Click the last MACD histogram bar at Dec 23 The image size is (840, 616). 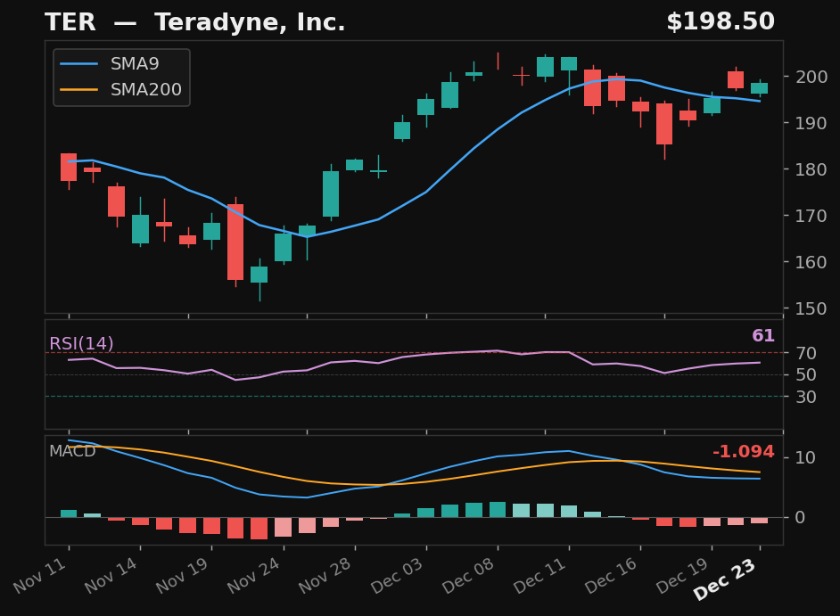(759, 520)
